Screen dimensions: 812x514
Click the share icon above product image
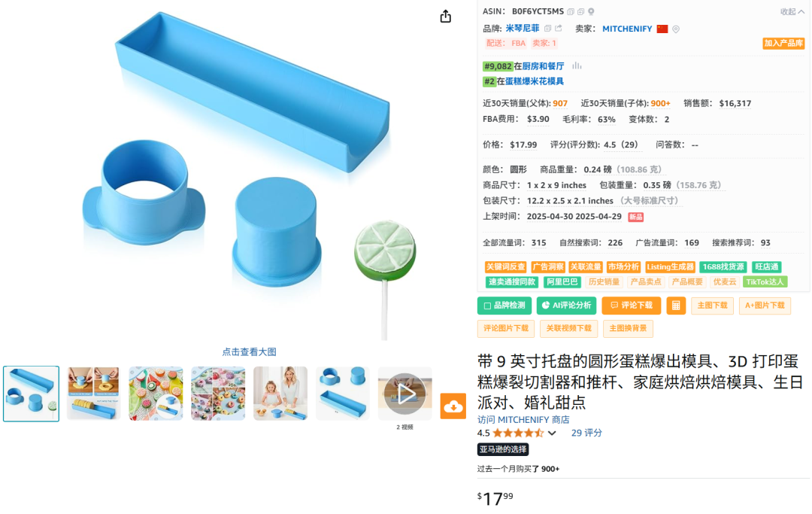click(x=445, y=17)
